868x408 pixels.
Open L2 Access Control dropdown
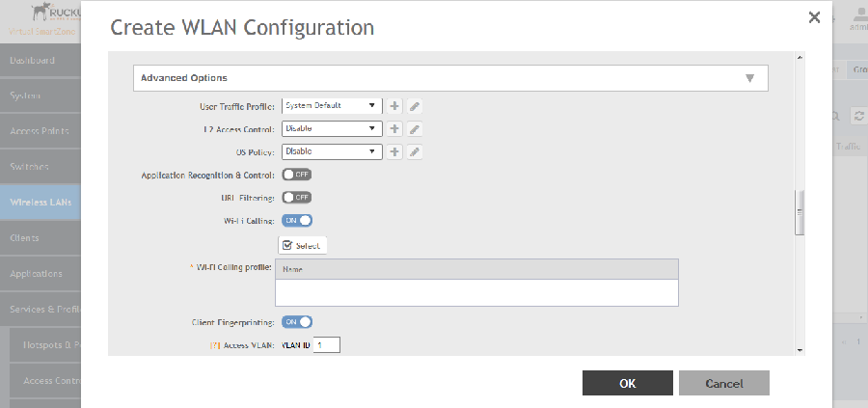pyautogui.click(x=330, y=128)
